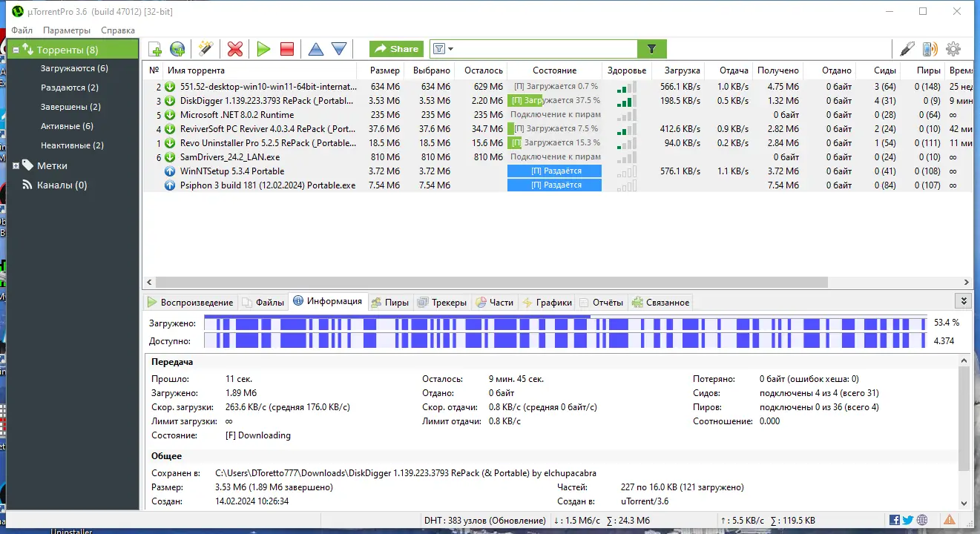Click the status icon of Microsoft .NET 8.0.2 Runtime
Screen dimensions: 980x534
pyautogui.click(x=170, y=115)
